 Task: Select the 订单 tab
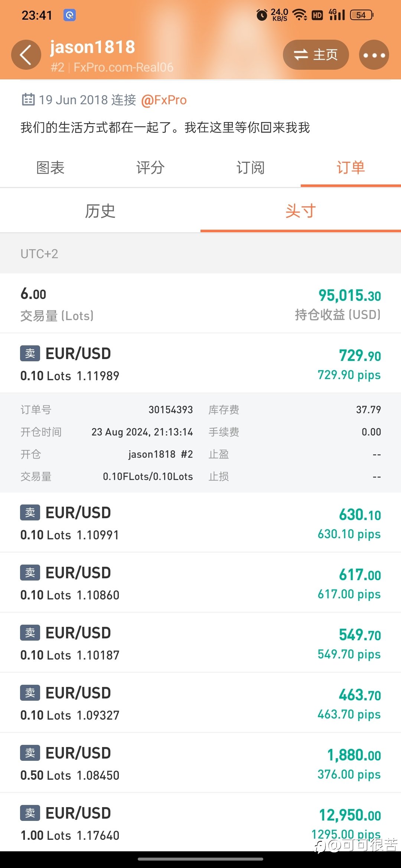tap(351, 168)
